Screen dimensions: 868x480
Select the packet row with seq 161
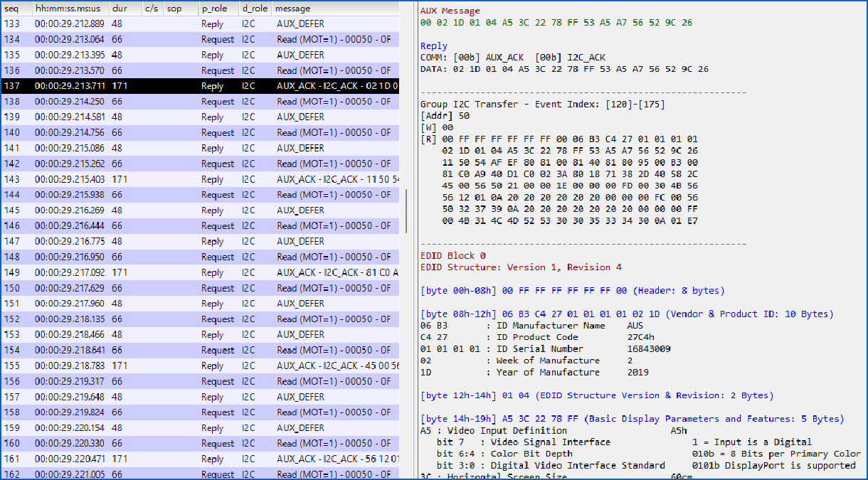pos(199,459)
